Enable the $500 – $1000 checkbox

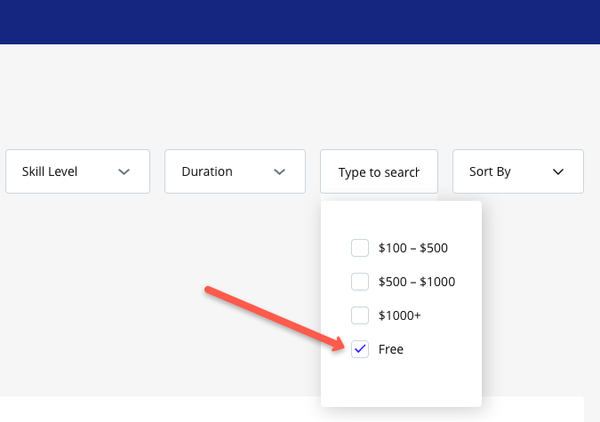pos(360,282)
